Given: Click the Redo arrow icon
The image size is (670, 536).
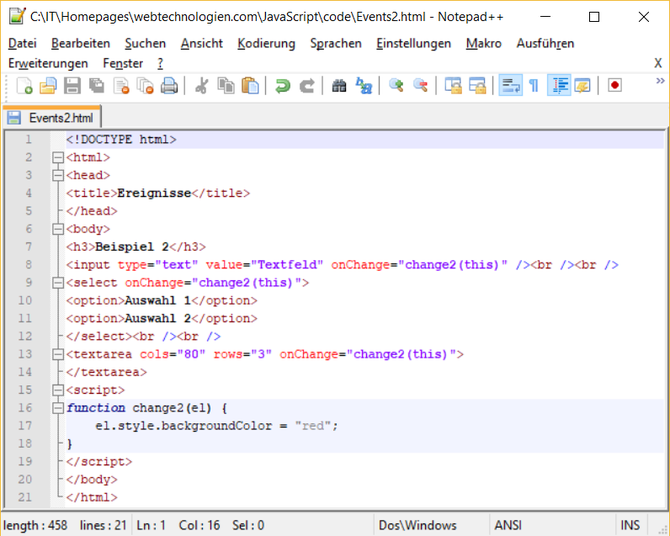Looking at the screenshot, I should [307, 86].
